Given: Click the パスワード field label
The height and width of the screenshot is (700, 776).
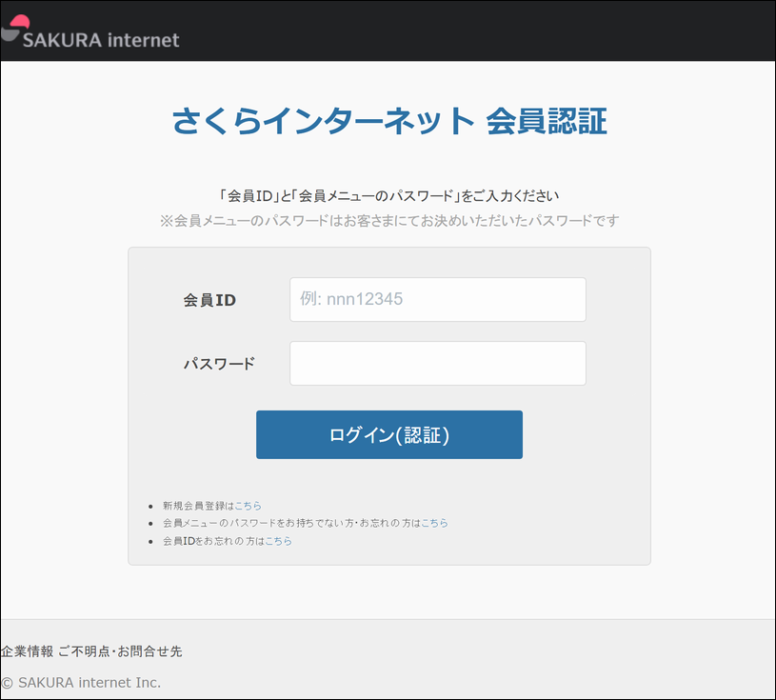Looking at the screenshot, I should pos(219,364).
